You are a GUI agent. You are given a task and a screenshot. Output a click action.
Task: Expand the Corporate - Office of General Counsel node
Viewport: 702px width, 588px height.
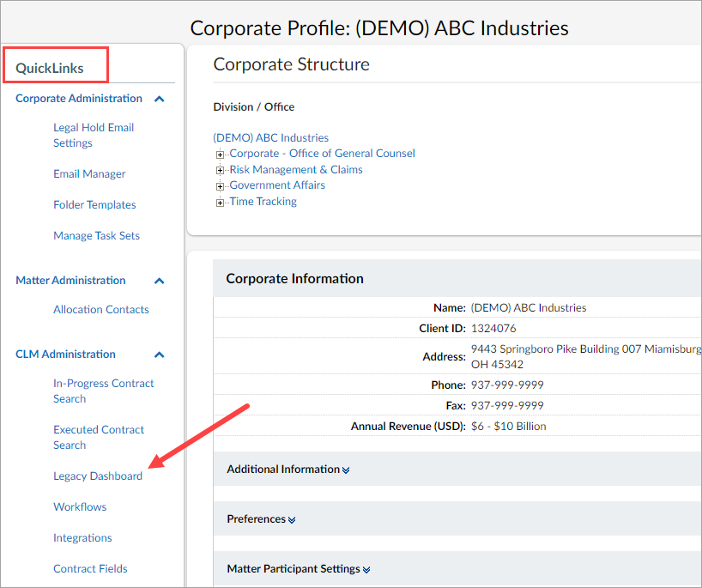point(220,153)
